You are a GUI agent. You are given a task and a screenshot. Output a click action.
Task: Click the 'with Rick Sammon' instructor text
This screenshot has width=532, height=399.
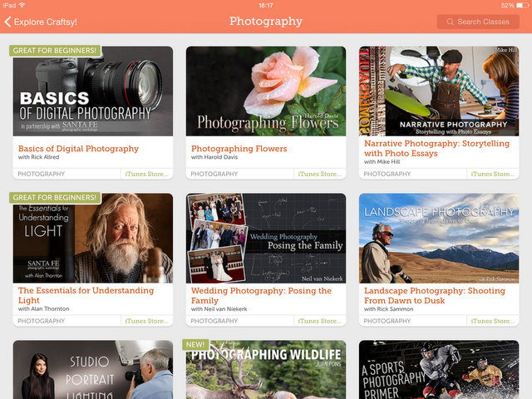(389, 309)
